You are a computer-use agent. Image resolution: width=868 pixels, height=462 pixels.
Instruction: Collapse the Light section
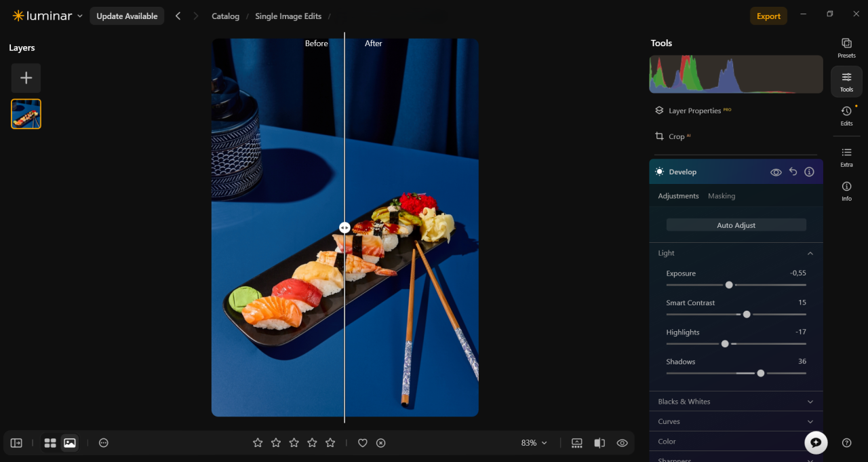(x=810, y=253)
